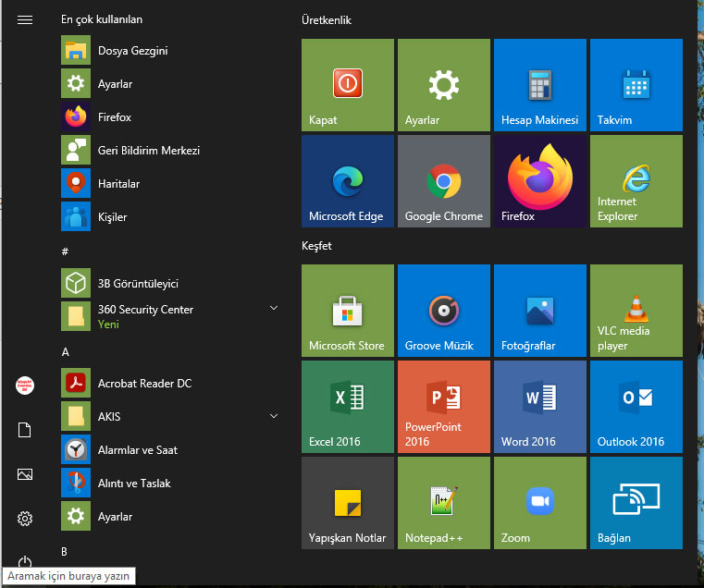Open Pictures from the left sidebar
This screenshot has height=588, width=704.
click(25, 474)
